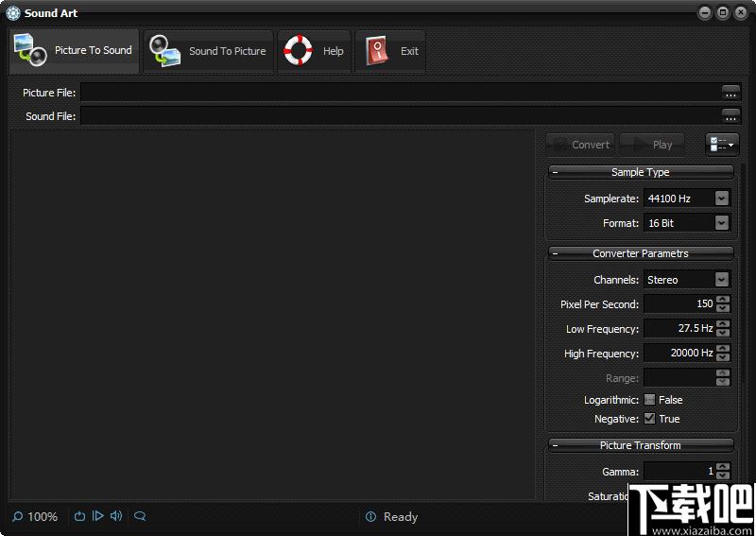756x536 pixels.
Task: Maximize the Sound Art window
Action: pyautogui.click(x=723, y=13)
